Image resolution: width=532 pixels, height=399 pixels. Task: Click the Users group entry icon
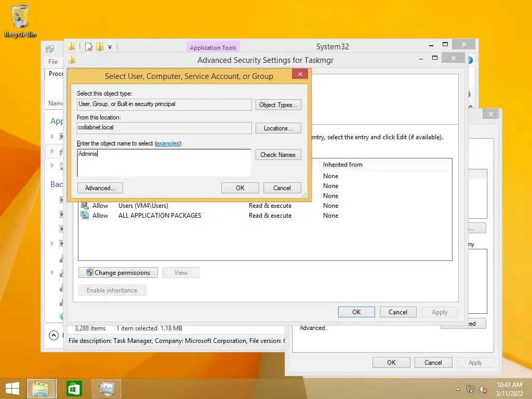coord(85,206)
